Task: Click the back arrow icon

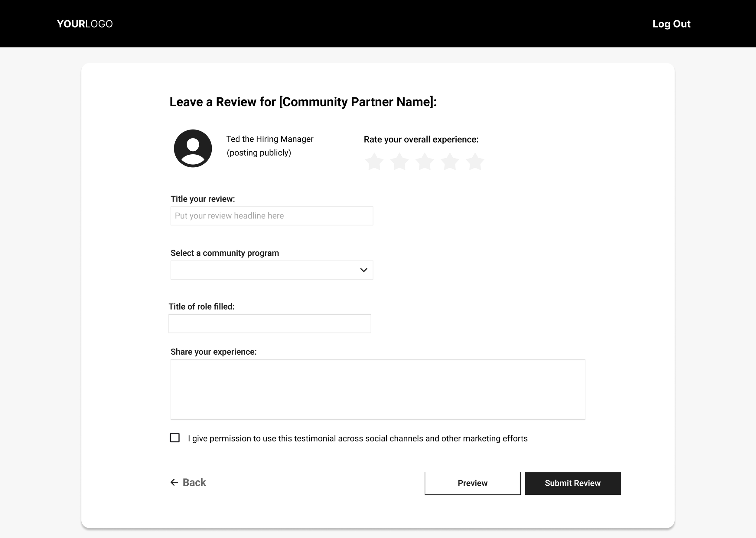Action: click(x=174, y=482)
